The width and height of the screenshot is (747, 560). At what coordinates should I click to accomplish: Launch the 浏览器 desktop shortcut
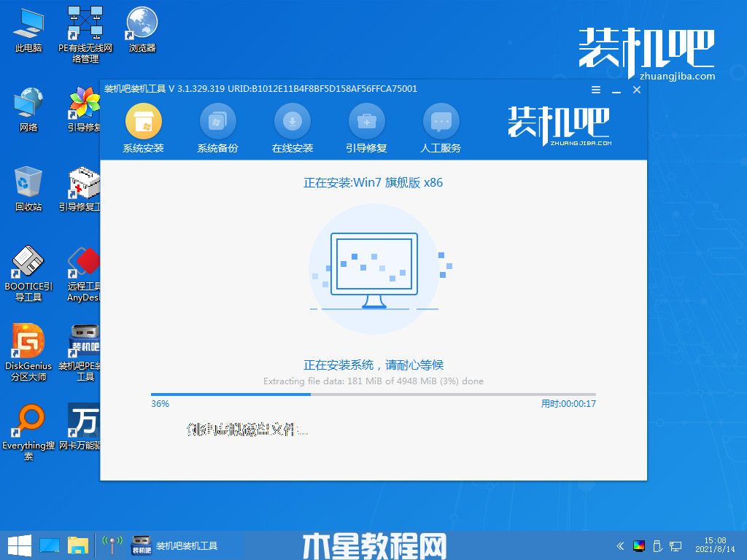[x=142, y=30]
